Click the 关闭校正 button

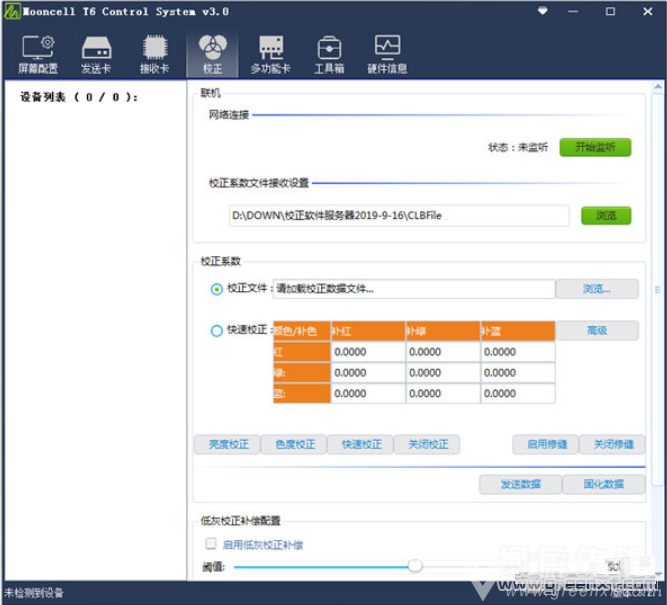[x=427, y=445]
